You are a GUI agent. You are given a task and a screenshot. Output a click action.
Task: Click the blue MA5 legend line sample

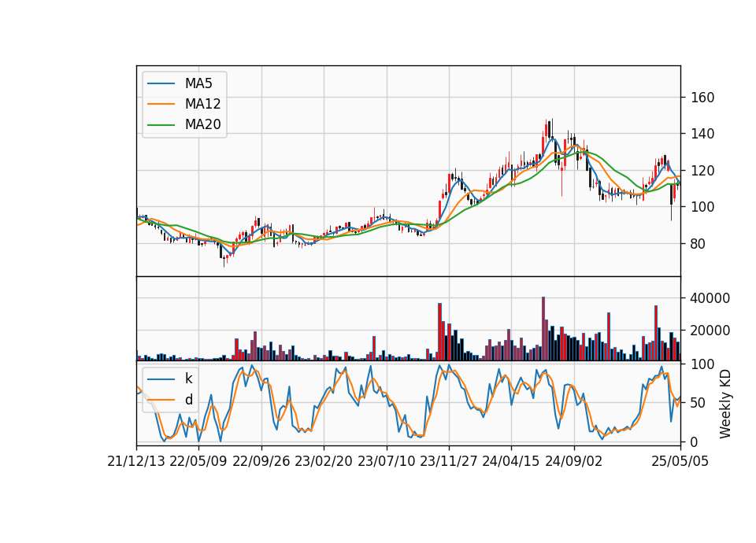click(161, 83)
